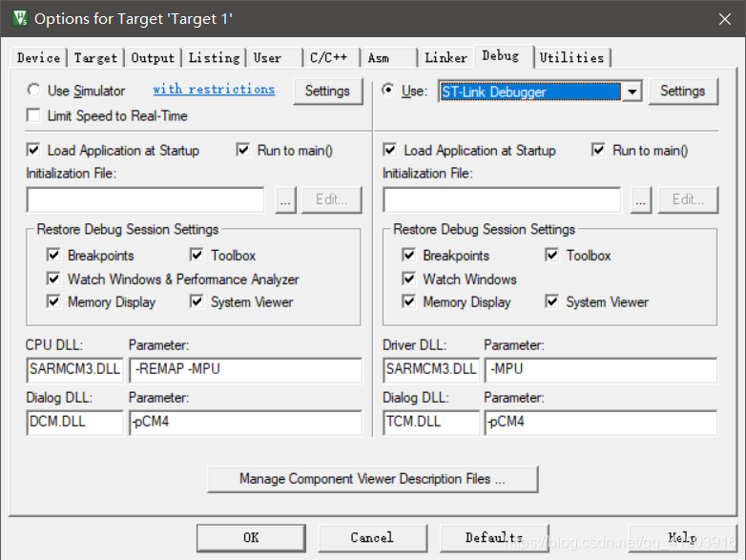The image size is (746, 560).
Task: Click the debugger Initialization File field
Action: 502,199
